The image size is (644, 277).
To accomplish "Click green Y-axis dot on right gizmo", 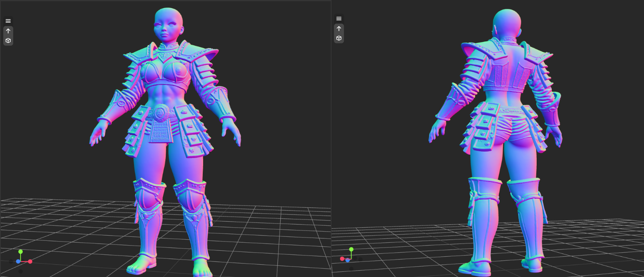I will click(351, 249).
